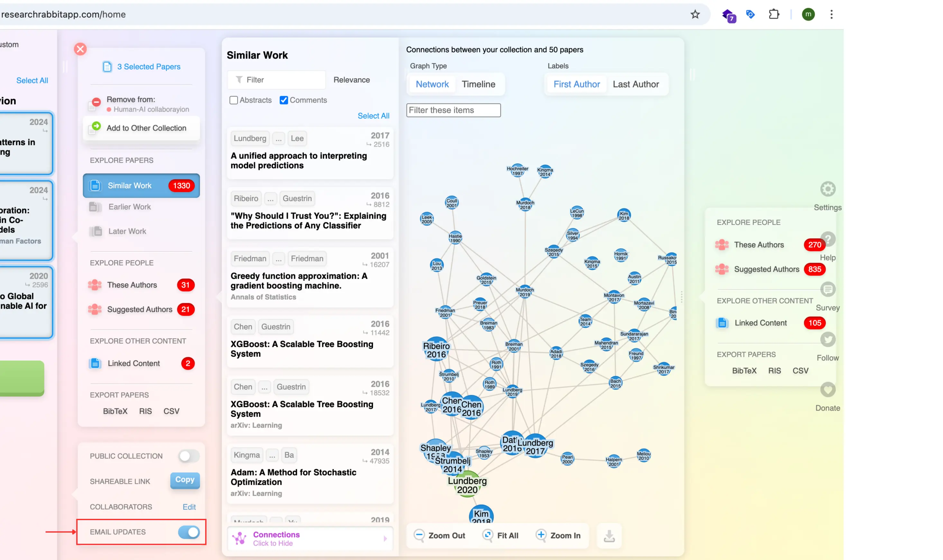Click the Donate heart icon
This screenshot has height=560, width=943.
pyautogui.click(x=828, y=390)
